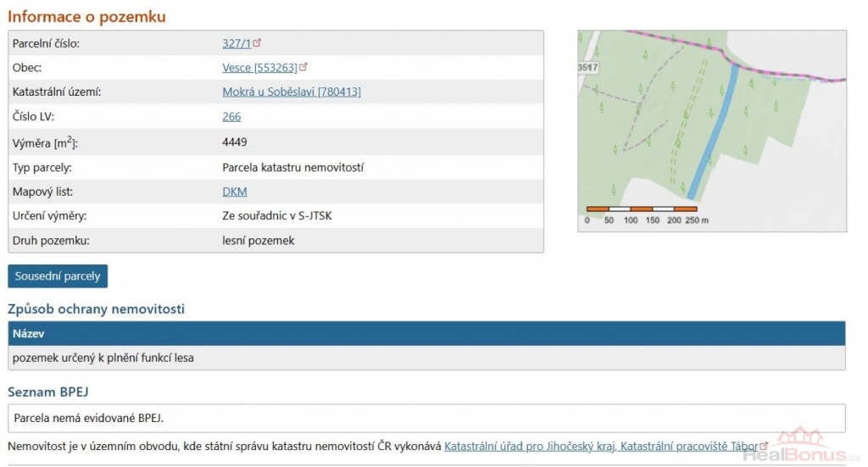Click the area value 4449
The width and height of the screenshot is (868, 467).
click(235, 142)
